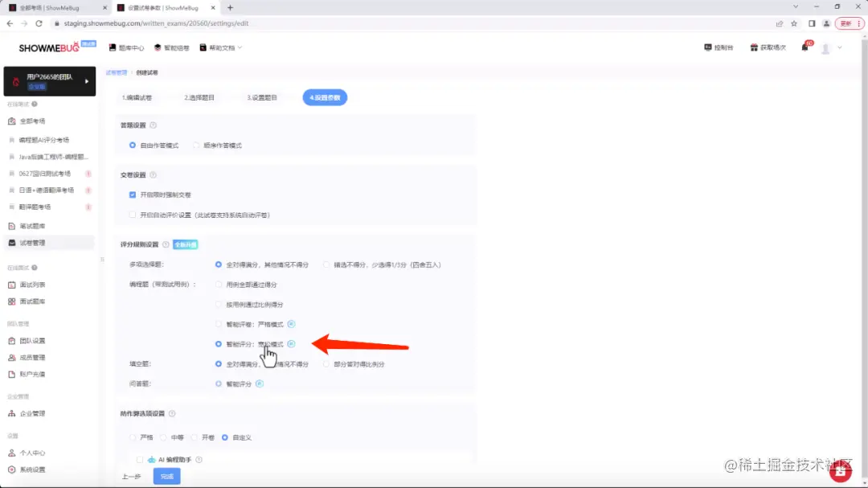
Task: Go to step 3.设置题目
Action: tap(262, 97)
